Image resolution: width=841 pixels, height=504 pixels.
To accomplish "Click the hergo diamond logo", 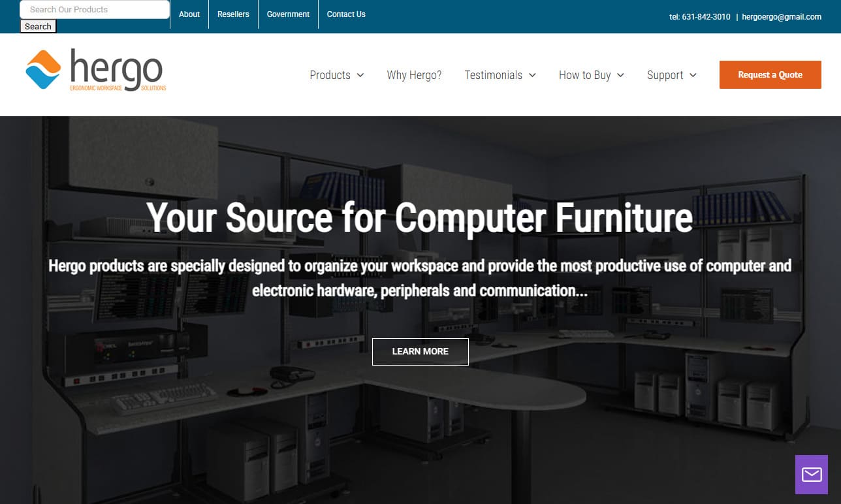I will pos(43,68).
